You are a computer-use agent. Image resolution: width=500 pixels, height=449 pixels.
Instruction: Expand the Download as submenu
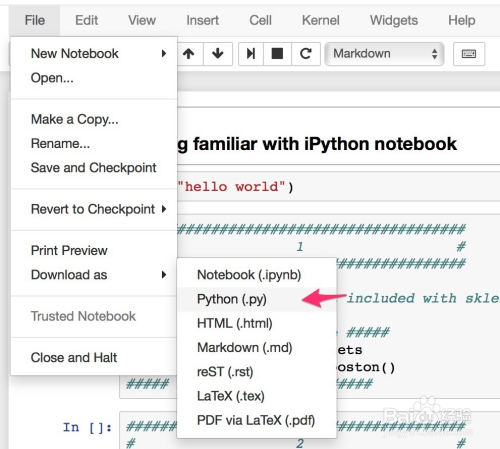pyautogui.click(x=94, y=275)
